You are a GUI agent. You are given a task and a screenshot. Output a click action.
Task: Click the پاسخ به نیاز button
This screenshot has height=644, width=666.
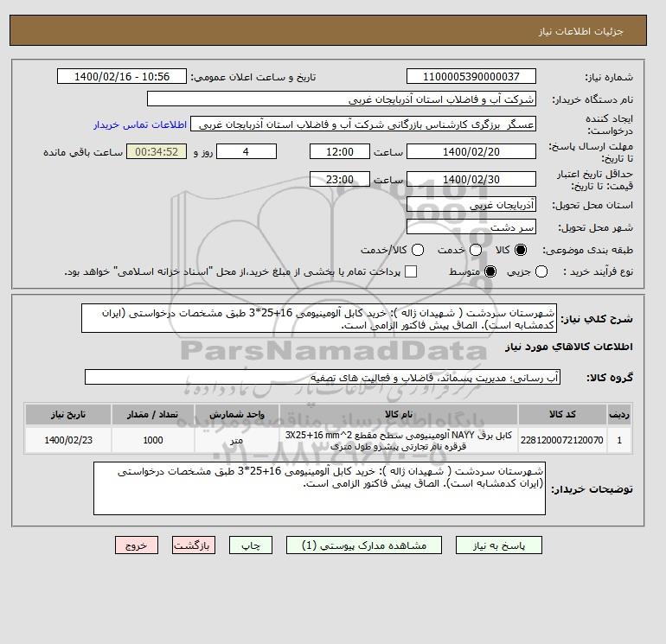[499, 545]
